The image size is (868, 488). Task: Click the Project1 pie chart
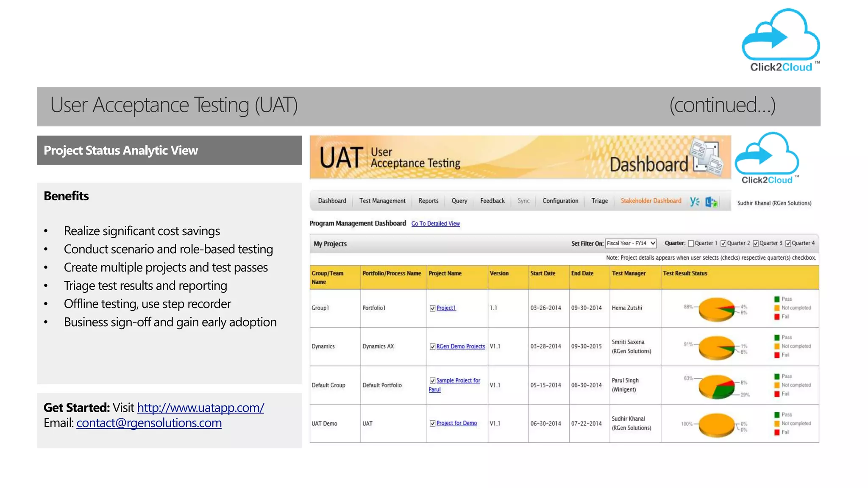[x=717, y=309]
